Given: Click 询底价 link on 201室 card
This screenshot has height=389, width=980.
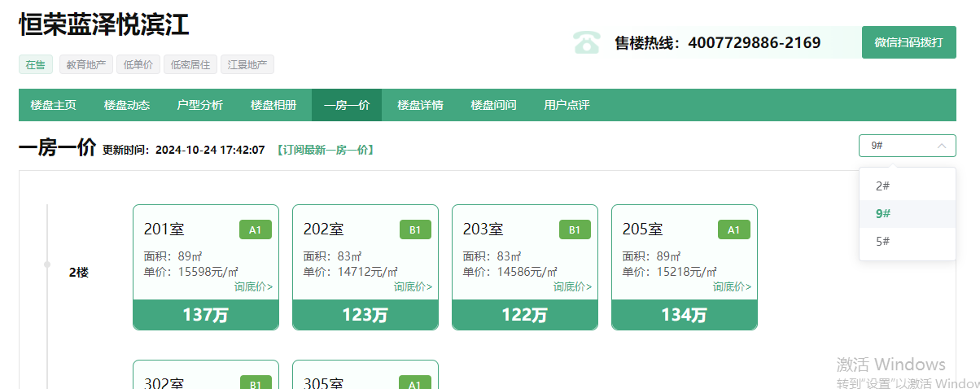Looking at the screenshot, I should [x=254, y=286].
